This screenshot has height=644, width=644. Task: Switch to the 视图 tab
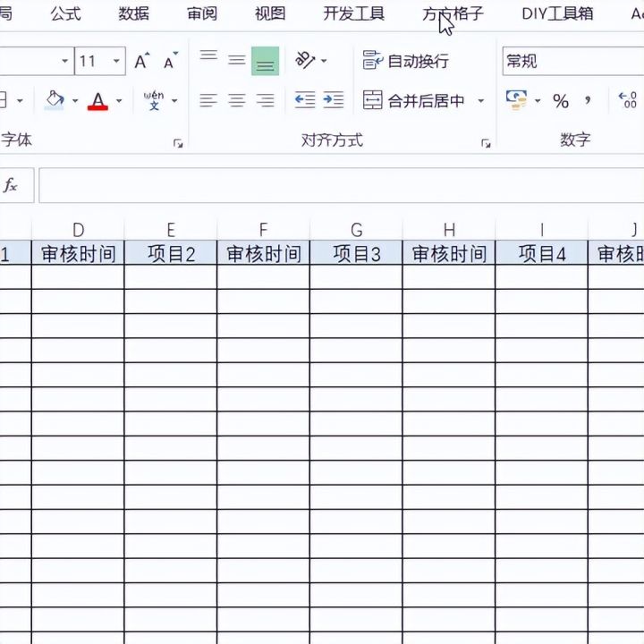[270, 14]
